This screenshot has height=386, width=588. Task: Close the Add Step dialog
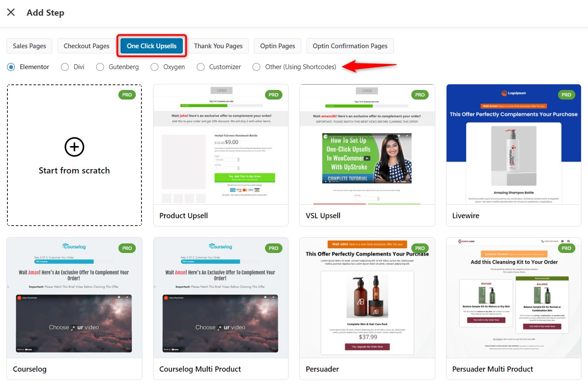tap(11, 12)
